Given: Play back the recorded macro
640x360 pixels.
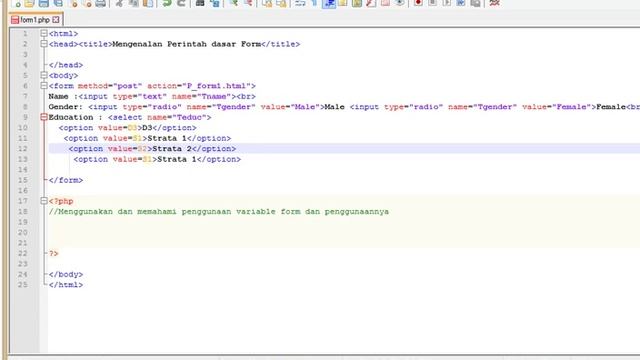Looking at the screenshot, I should (447, 3).
